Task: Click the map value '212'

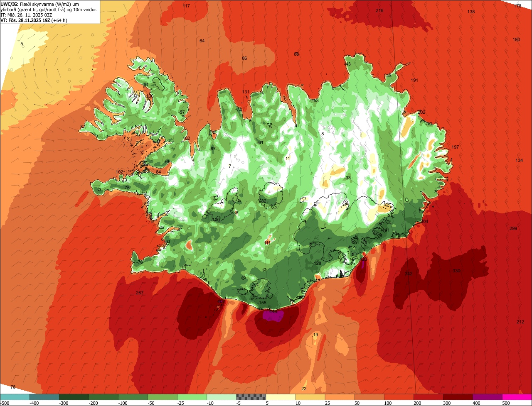Action: tap(520, 322)
